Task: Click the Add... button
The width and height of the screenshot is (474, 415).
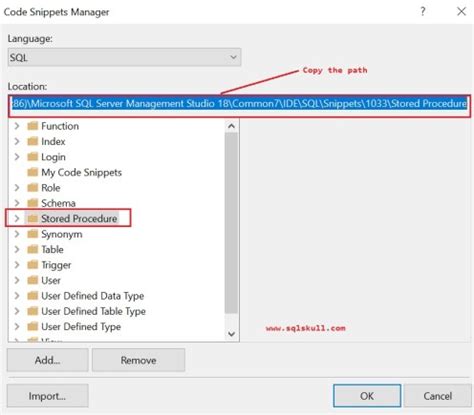Action: (47, 360)
